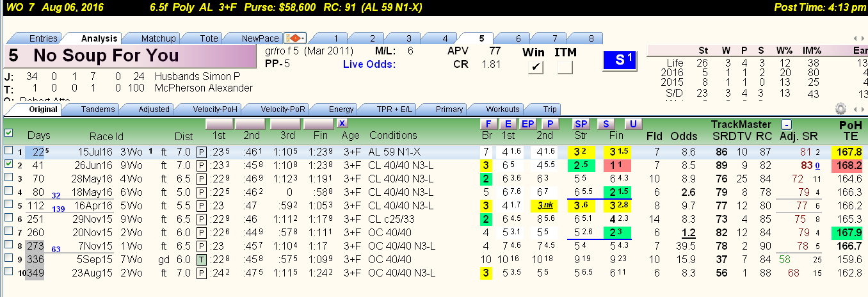
Task: Click the SP running style button
Action: click(581, 124)
